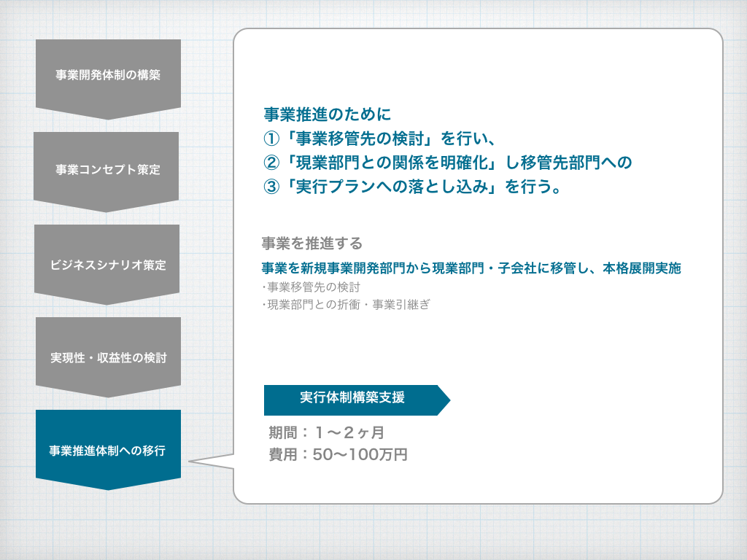
Task: Switch to 実現性・収益性の検討 step
Action: click(108, 357)
